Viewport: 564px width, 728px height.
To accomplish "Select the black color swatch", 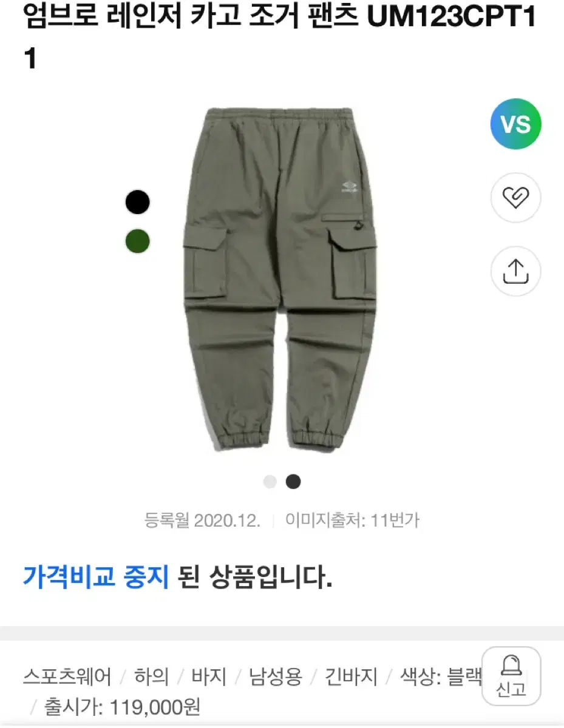I will [138, 202].
